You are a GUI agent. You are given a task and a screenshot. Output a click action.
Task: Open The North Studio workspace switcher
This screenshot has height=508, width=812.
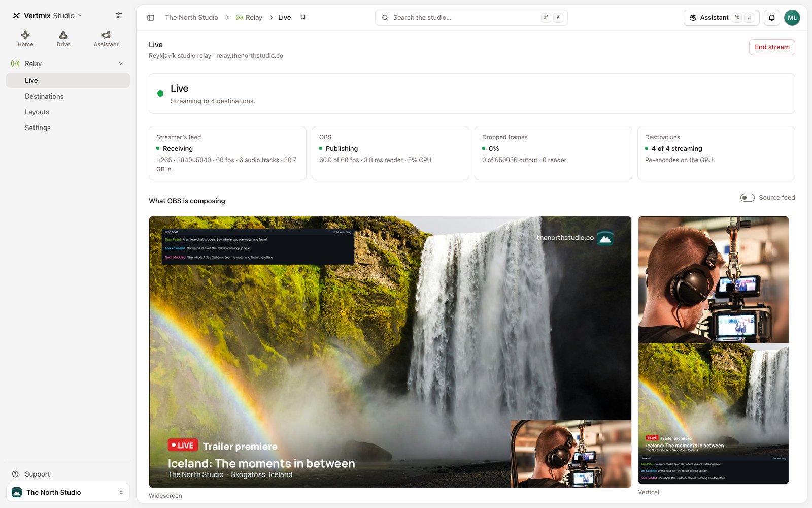[68, 492]
